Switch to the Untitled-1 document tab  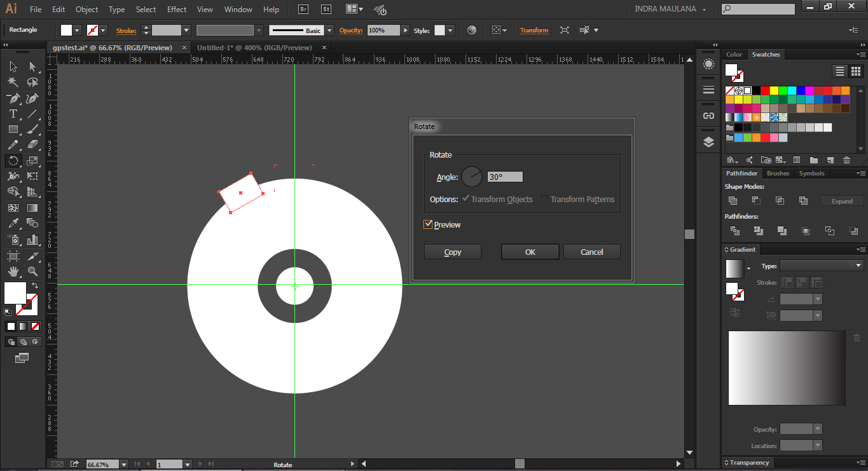254,48
